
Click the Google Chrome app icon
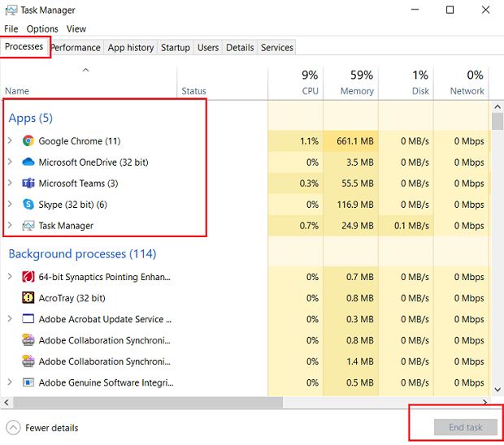28,141
